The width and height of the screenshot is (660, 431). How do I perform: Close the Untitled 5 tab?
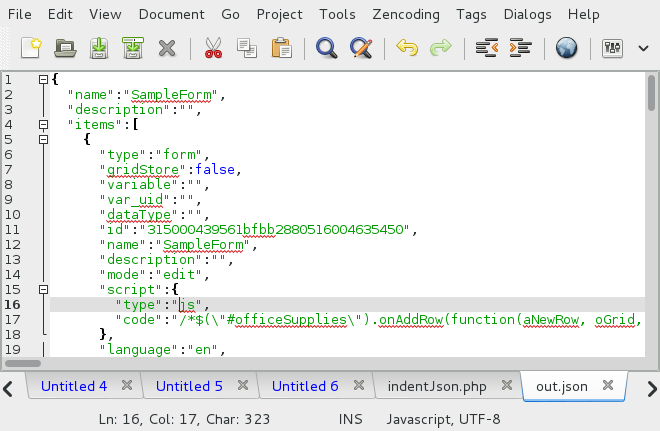[x=242, y=386]
